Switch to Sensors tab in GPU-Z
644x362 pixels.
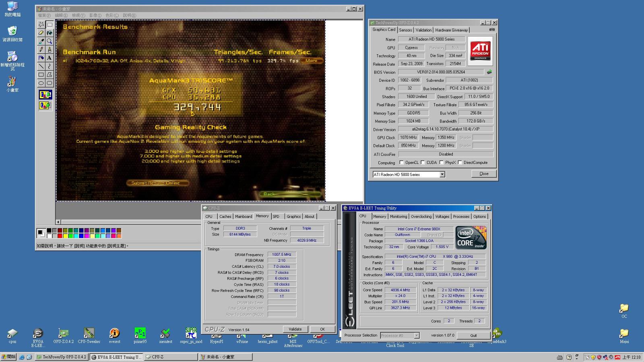[405, 30]
